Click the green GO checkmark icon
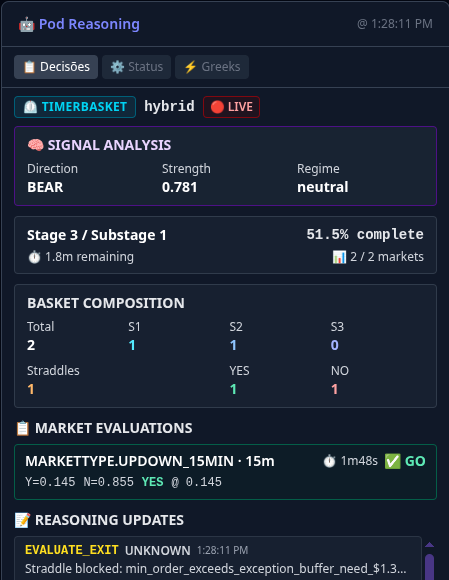This screenshot has width=449, height=580. pos(392,461)
